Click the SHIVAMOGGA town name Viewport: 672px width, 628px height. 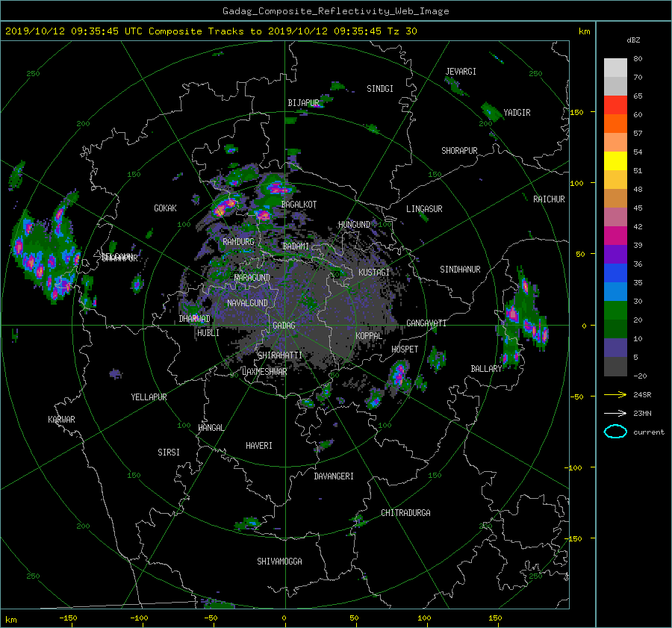[279, 562]
